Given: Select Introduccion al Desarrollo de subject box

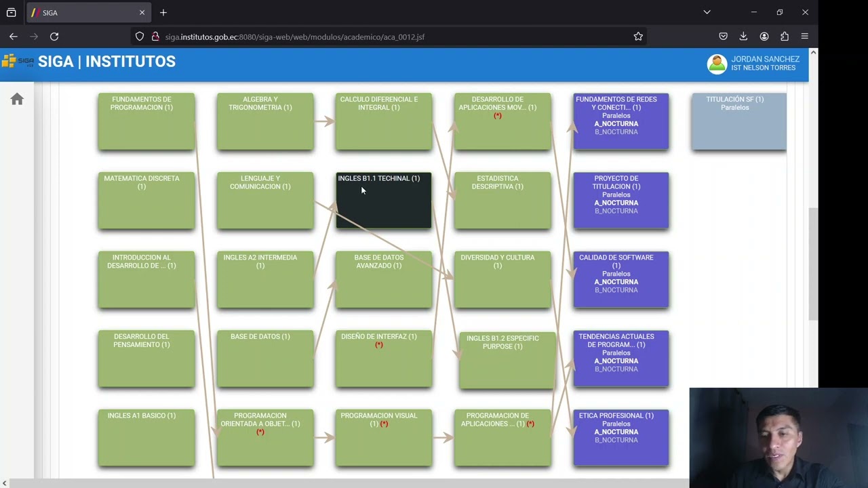Looking at the screenshot, I should 146,280.
